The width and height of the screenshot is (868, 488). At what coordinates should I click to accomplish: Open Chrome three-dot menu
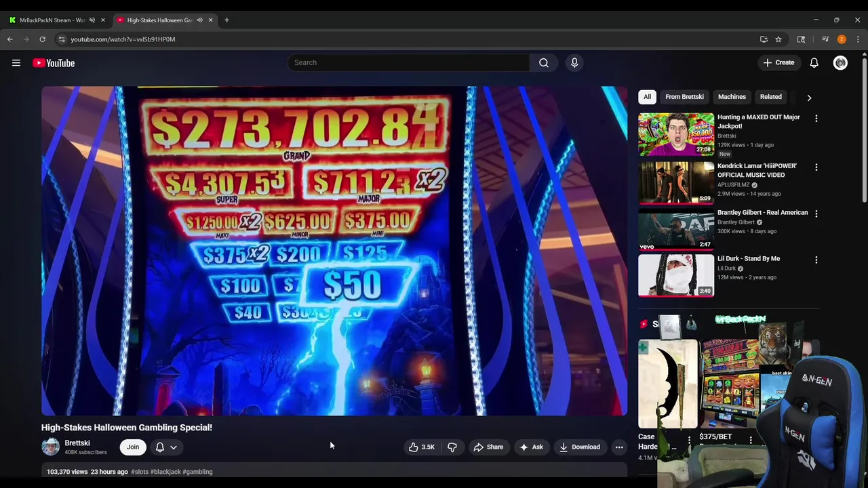[x=858, y=39]
